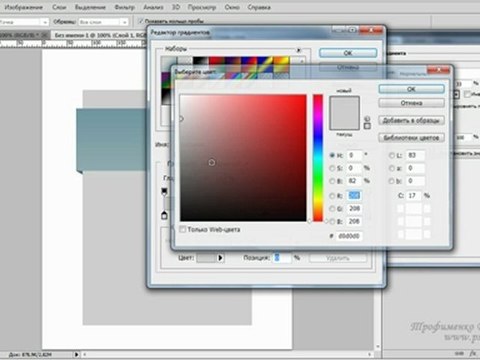Image resolution: width=480 pixels, height=360 pixels.
Task: Open the Справка menu
Action: [x=259, y=7]
